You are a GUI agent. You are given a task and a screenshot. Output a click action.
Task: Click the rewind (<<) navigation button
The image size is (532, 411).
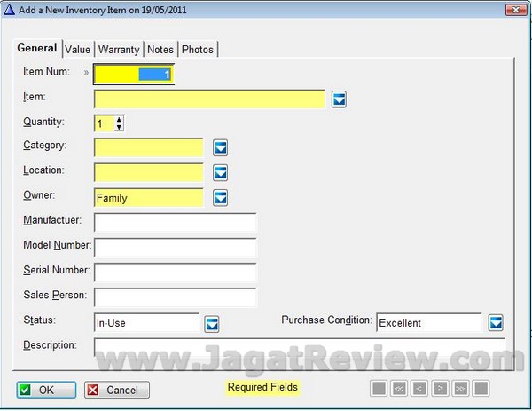399,389
